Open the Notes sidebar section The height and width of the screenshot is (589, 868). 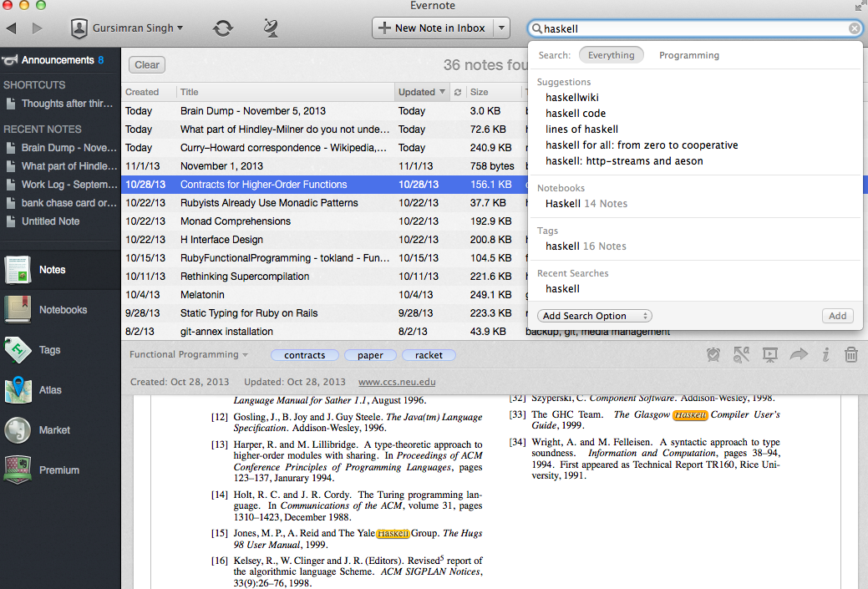60,270
